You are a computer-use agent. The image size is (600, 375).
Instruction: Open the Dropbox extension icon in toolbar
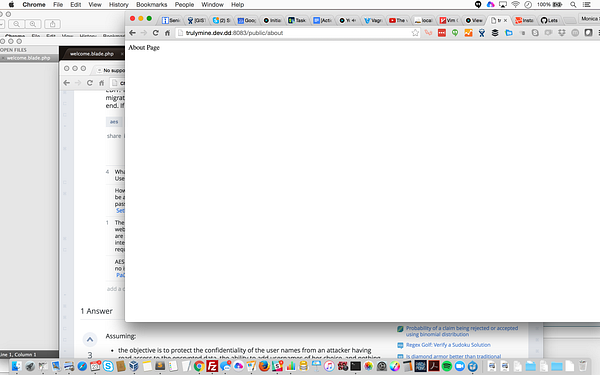561,33
